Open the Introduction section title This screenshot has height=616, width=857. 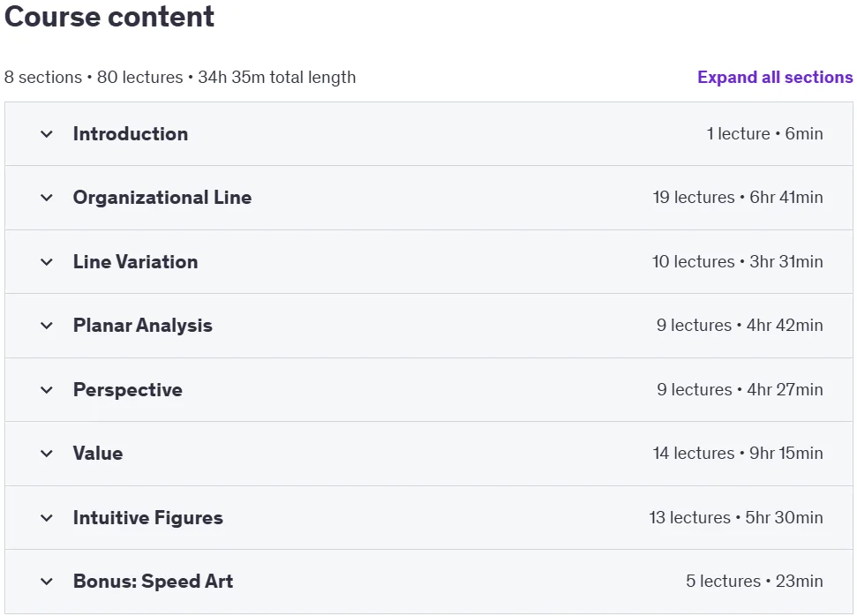[131, 134]
